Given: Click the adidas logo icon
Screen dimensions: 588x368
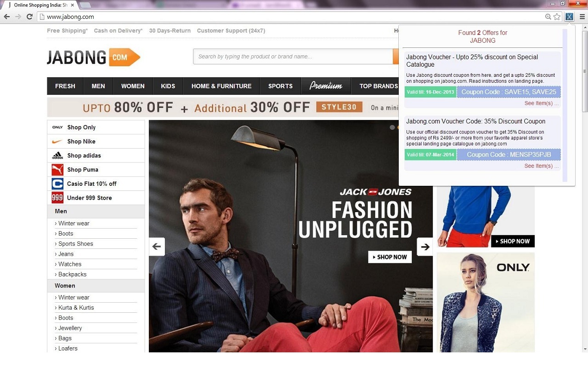Looking at the screenshot, I should coord(57,155).
